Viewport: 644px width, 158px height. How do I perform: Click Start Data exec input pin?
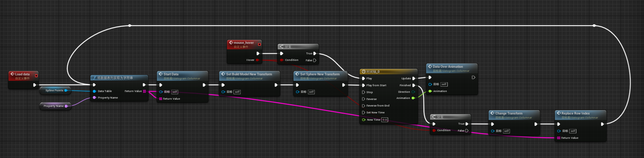coord(161,85)
